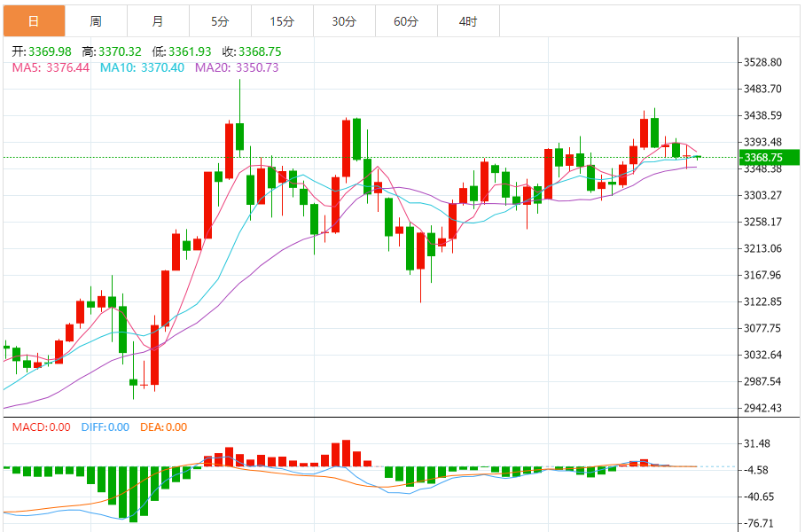Click the 31.48 MACD axis label
The width and height of the screenshot is (805, 532).
(757, 443)
